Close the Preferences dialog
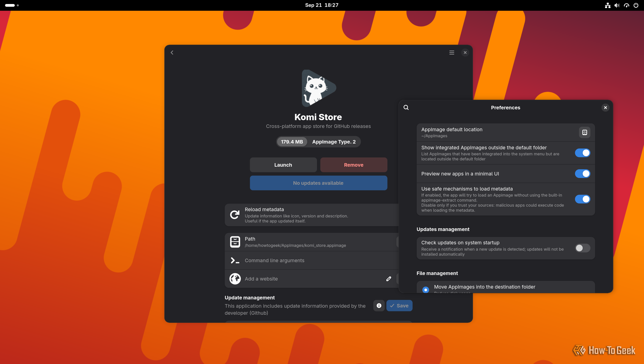This screenshot has height=364, width=644. 606,108
